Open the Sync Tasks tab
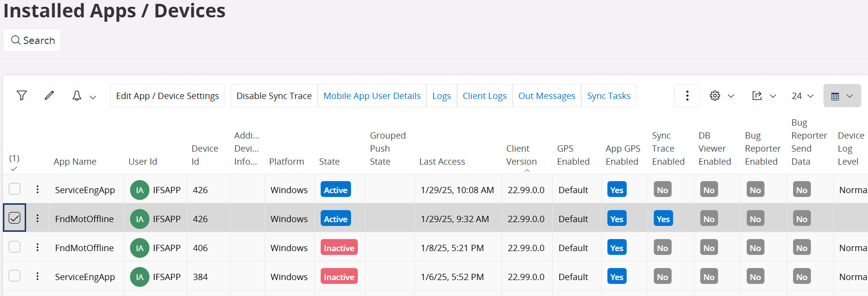This screenshot has height=296, width=868. click(608, 96)
